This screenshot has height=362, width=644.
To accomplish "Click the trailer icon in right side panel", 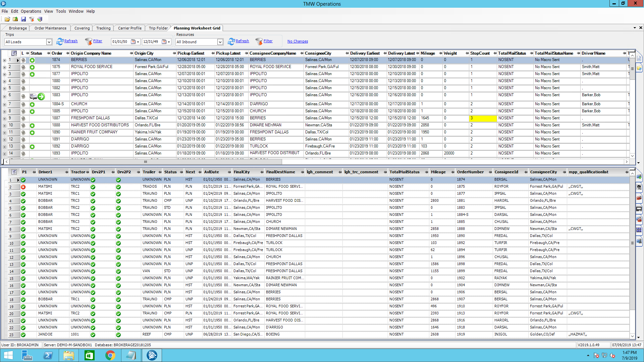I will 639,209.
